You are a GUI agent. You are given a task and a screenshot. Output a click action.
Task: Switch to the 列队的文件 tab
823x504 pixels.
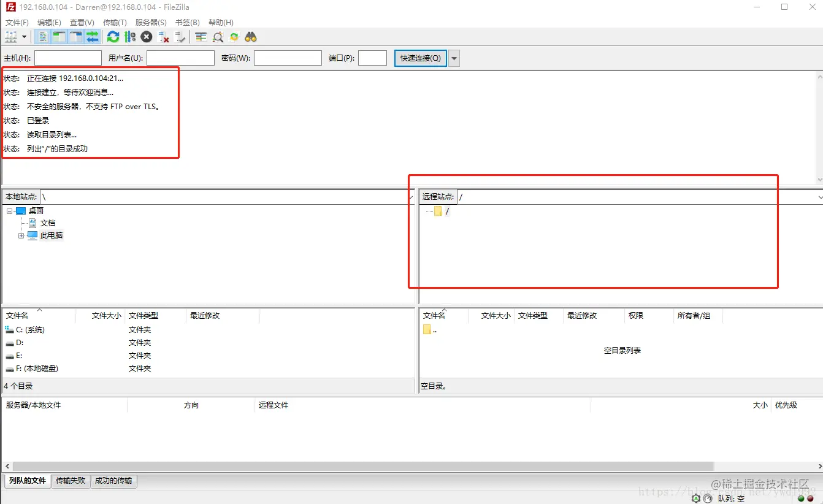[28, 481]
